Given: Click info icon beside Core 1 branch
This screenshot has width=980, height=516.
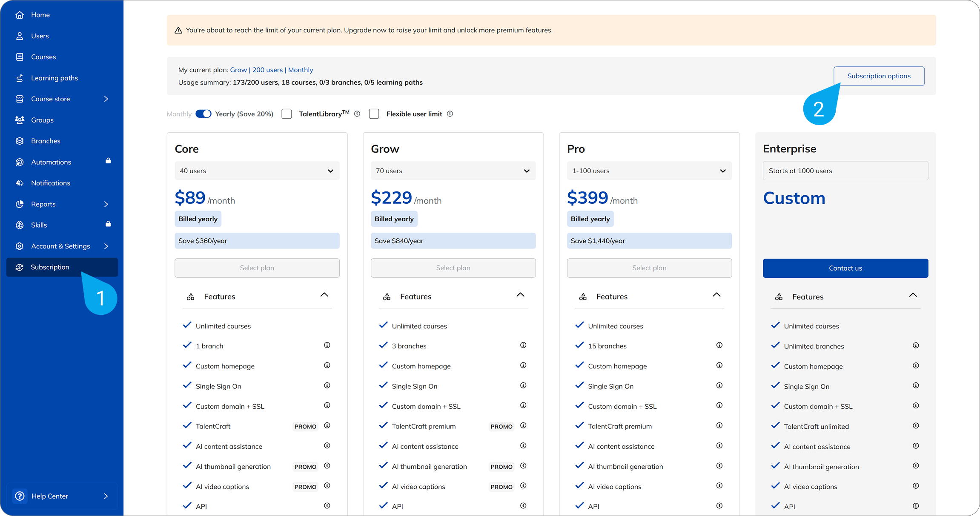Looking at the screenshot, I should (x=327, y=345).
